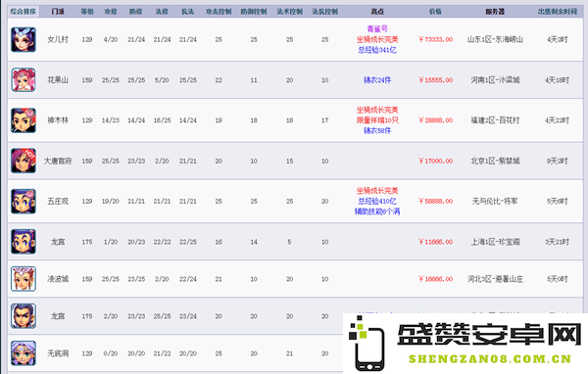The image size is (588, 374).
Task: Open the 神木林 character avatar
Action: pos(24,120)
